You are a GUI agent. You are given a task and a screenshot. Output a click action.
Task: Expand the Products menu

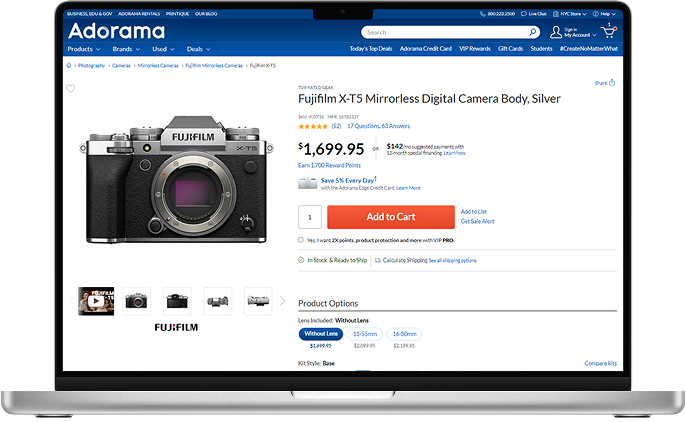coord(84,49)
